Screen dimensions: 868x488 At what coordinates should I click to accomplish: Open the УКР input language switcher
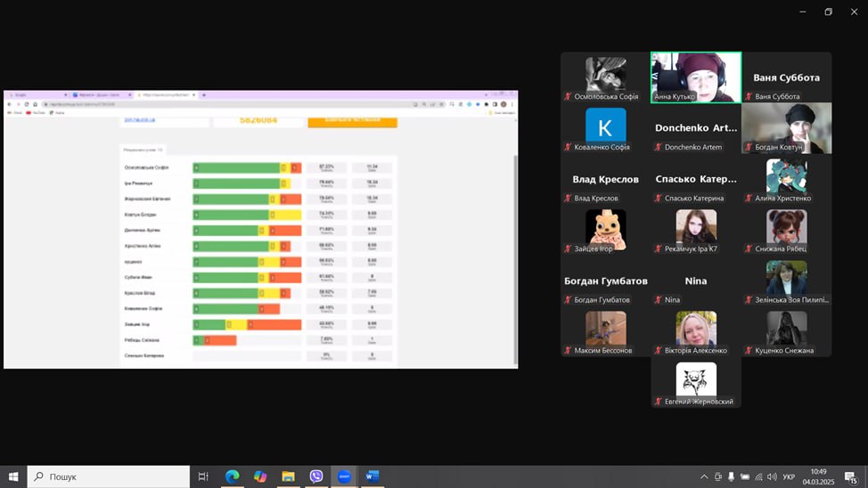[789, 476]
